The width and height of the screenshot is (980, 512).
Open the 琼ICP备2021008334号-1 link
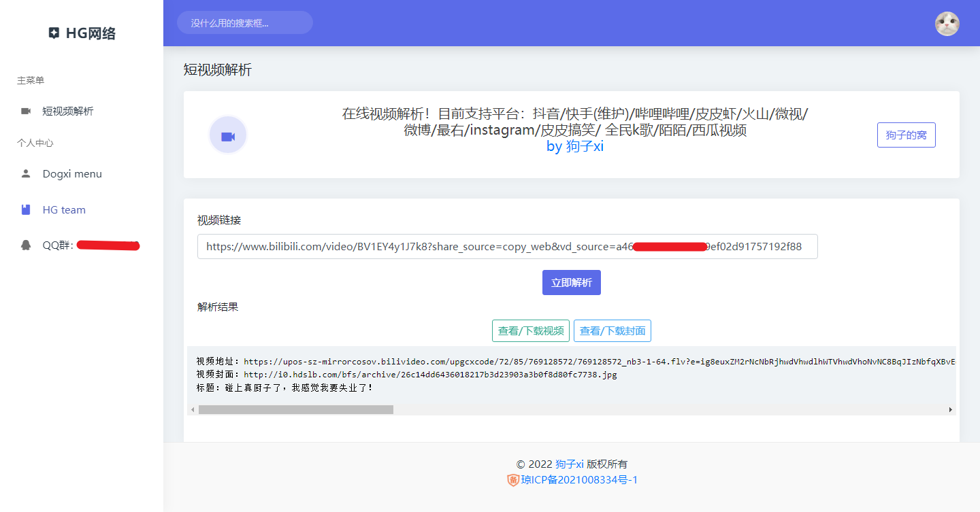coord(579,480)
